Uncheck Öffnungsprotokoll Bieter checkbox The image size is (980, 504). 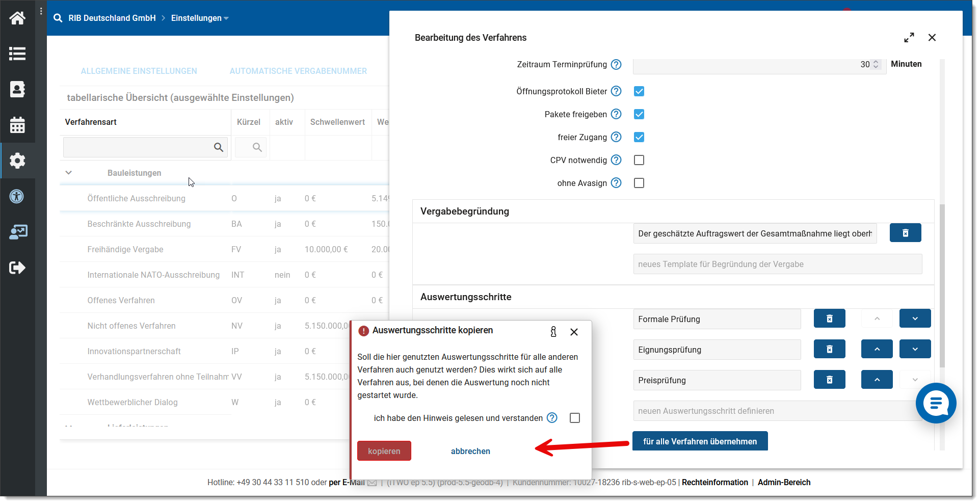pos(639,91)
